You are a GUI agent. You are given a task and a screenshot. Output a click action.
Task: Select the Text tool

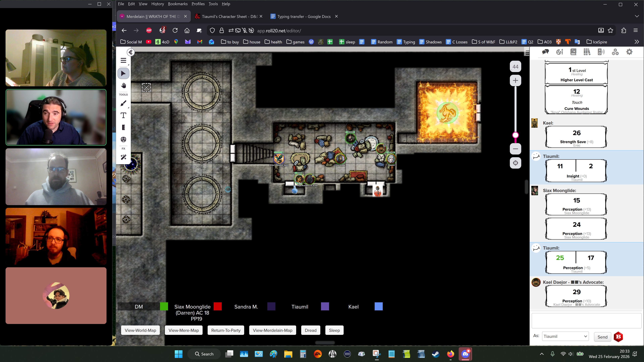pyautogui.click(x=123, y=115)
